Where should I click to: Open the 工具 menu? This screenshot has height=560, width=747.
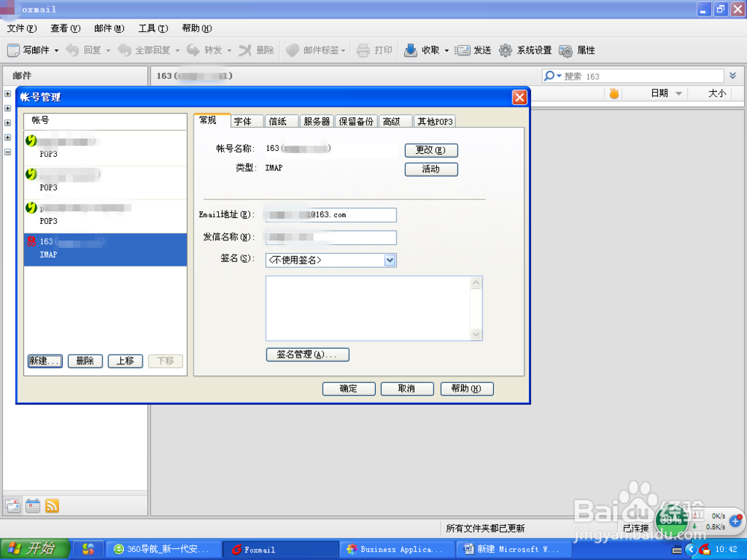pos(152,28)
